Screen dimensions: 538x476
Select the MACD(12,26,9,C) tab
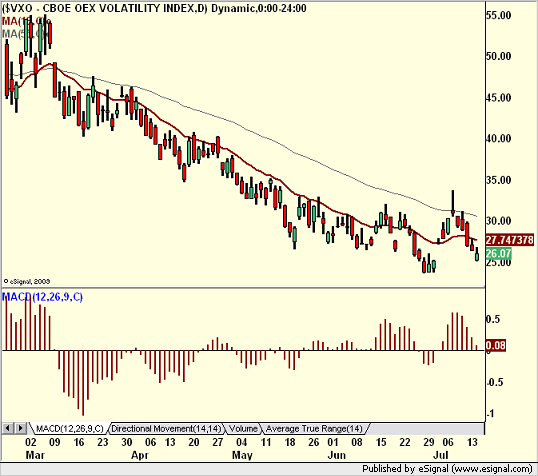(x=69, y=429)
